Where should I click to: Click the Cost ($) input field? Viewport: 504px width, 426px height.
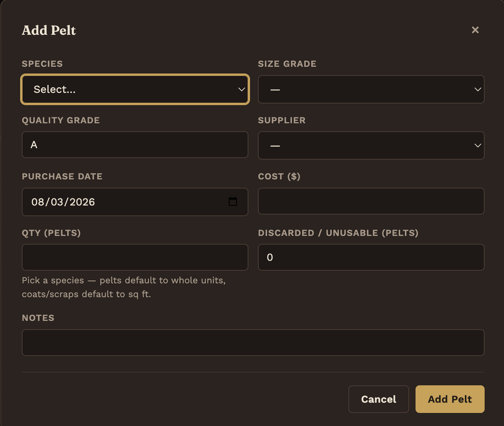pyautogui.click(x=371, y=201)
